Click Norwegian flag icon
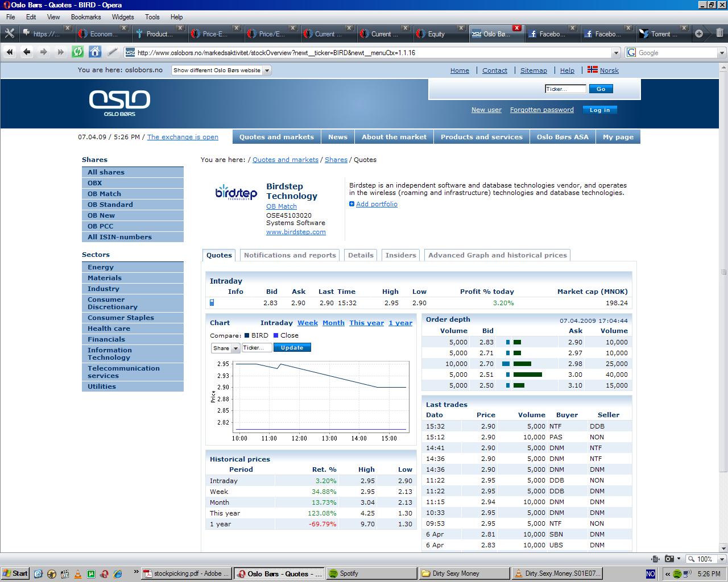Image resolution: width=728 pixels, height=582 pixels. point(593,70)
